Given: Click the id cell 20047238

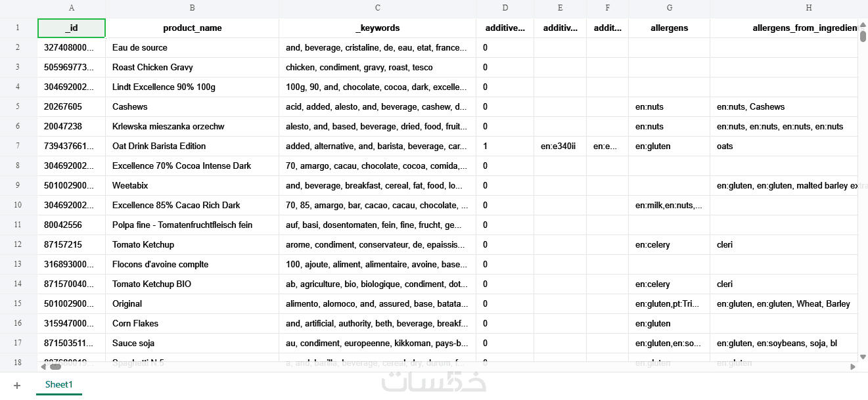Looking at the screenshot, I should coord(72,126).
